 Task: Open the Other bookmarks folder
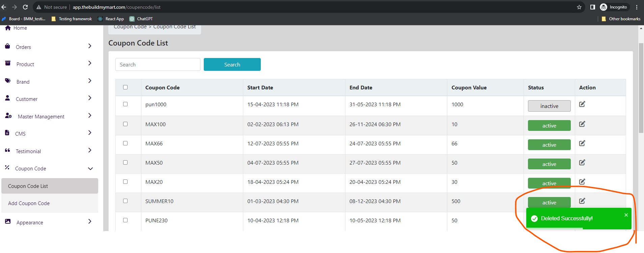click(621, 19)
